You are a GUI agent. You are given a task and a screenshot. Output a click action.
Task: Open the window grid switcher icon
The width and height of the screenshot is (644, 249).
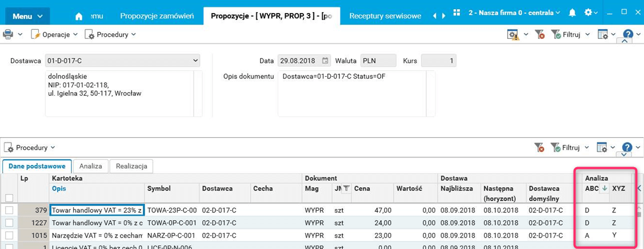pyautogui.click(x=457, y=13)
